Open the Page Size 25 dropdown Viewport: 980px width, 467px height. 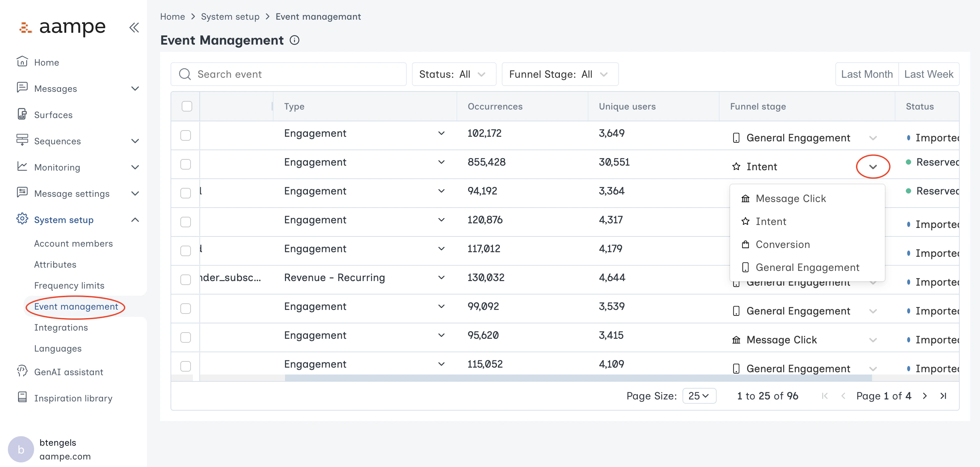699,396
